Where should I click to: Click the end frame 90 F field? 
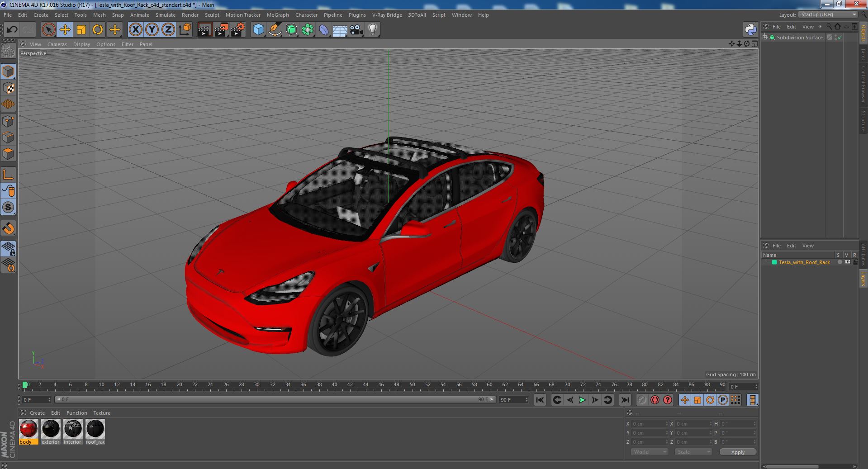pyautogui.click(x=514, y=400)
